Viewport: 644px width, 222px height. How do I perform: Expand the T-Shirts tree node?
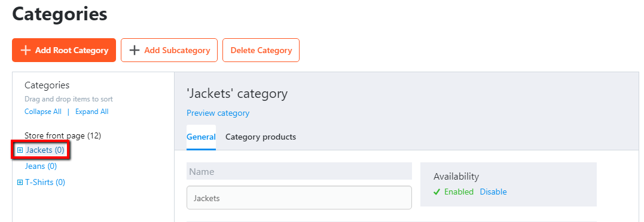(x=20, y=182)
